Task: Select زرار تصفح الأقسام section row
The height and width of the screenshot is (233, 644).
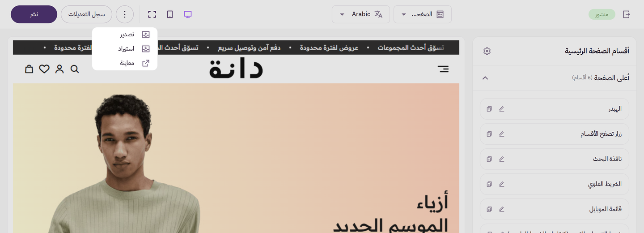Action: 555,134
